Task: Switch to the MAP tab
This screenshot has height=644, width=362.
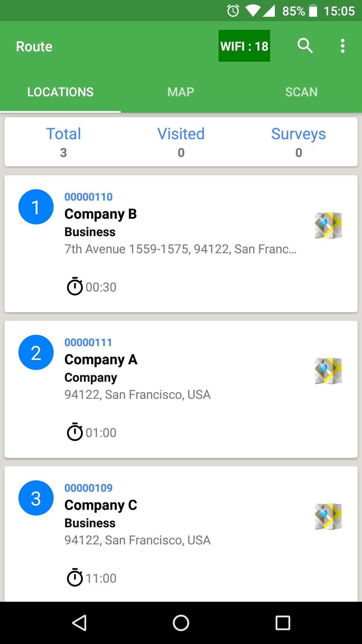Action: pos(181,92)
